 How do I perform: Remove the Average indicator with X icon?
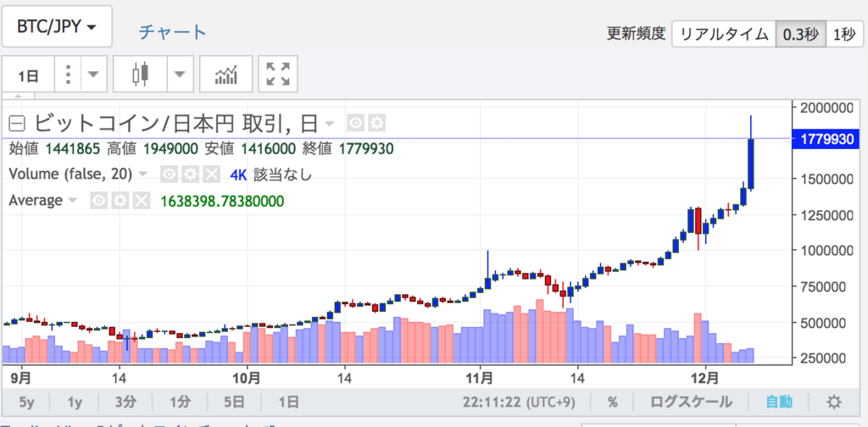coord(142,200)
